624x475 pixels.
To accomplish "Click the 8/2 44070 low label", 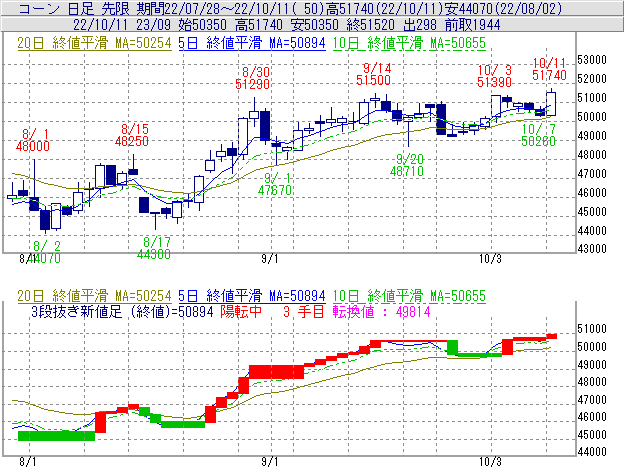I will click(44, 252).
